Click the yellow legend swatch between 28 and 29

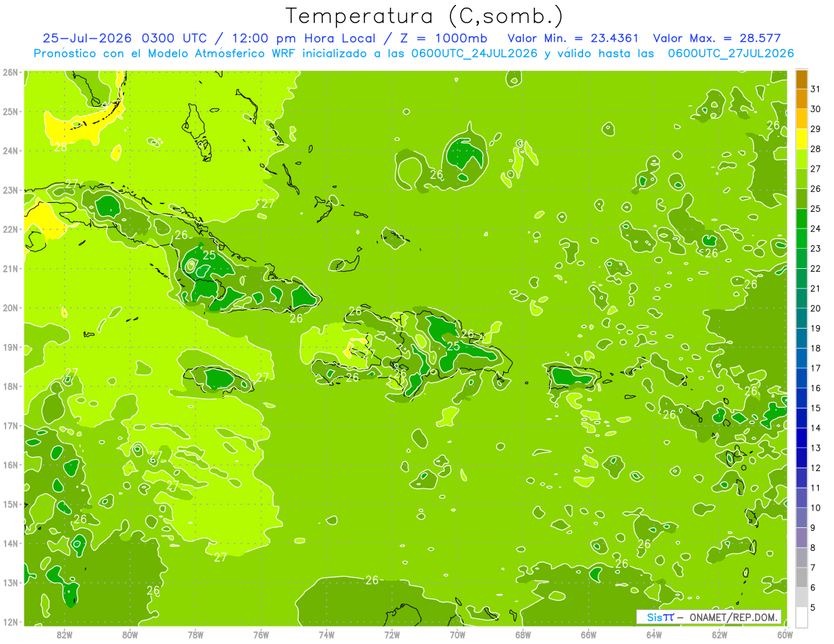(801, 139)
